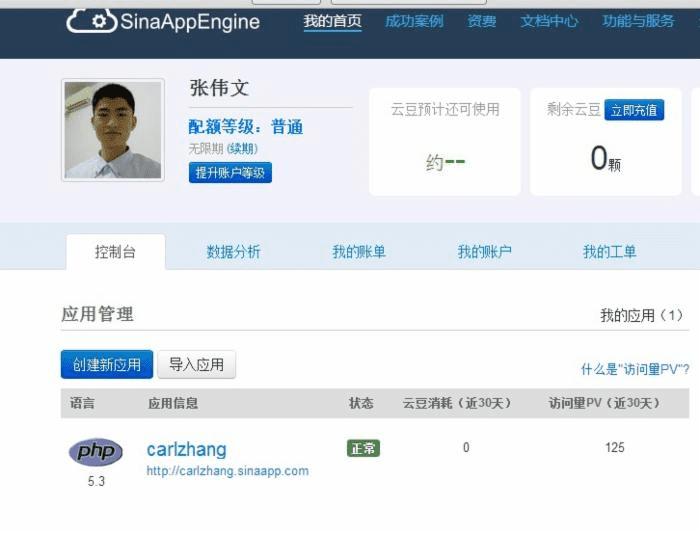Click the 续期 renewal link
This screenshot has width=700, height=533.
tap(242, 148)
